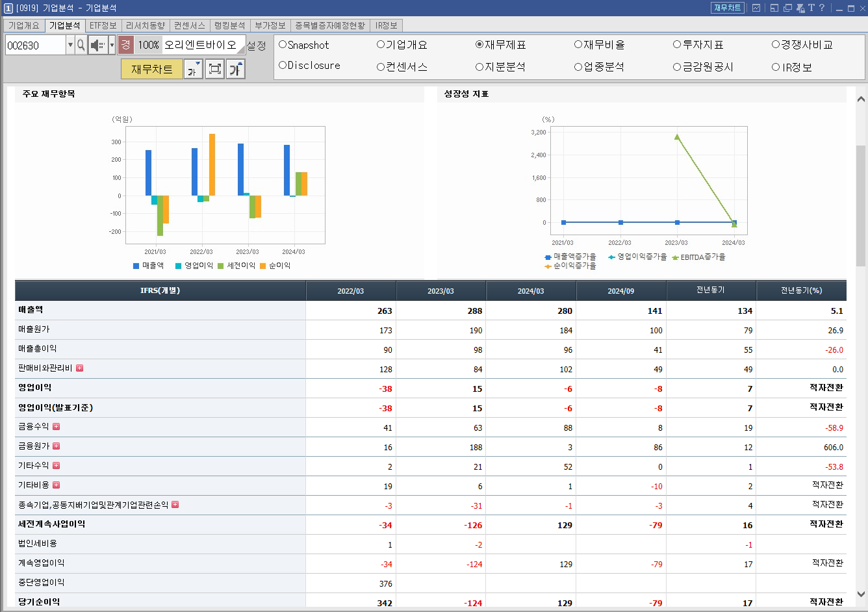Open stock code dropdown arrow
The width and height of the screenshot is (868, 612).
[x=70, y=45]
